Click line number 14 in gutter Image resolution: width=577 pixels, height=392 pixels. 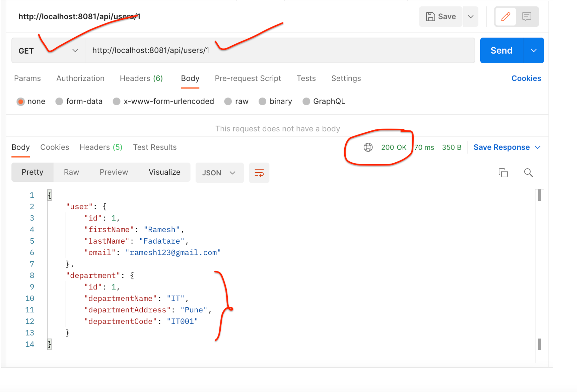pos(29,344)
